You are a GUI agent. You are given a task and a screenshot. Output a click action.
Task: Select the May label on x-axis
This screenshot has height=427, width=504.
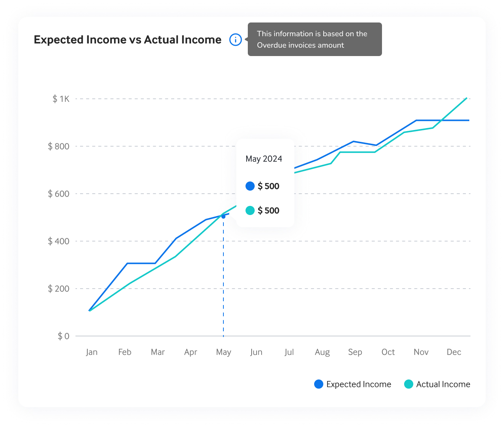click(x=223, y=352)
